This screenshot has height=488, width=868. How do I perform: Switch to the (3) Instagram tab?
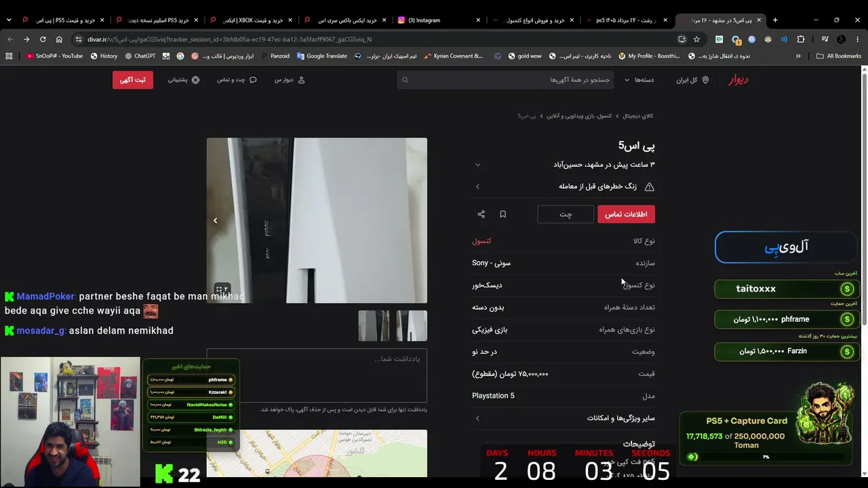pos(439,20)
